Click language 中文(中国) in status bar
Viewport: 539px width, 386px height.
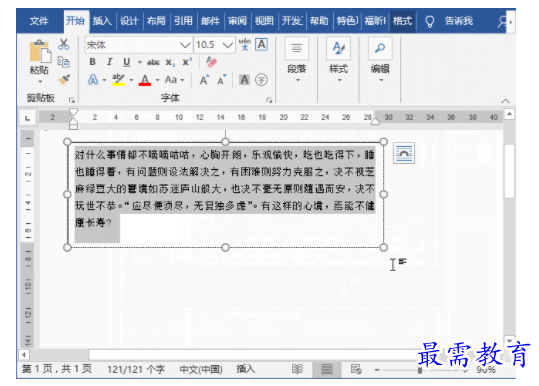(x=201, y=370)
